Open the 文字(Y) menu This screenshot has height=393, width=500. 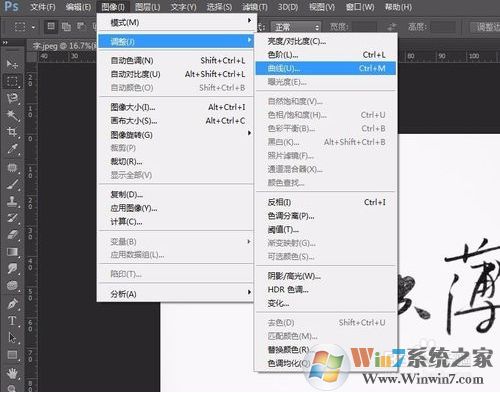point(183,7)
